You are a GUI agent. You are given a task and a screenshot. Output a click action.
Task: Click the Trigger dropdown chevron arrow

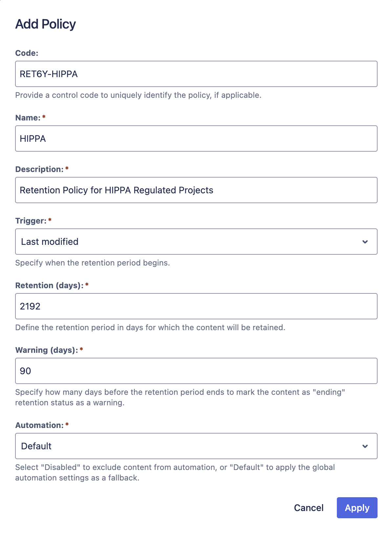pyautogui.click(x=364, y=242)
